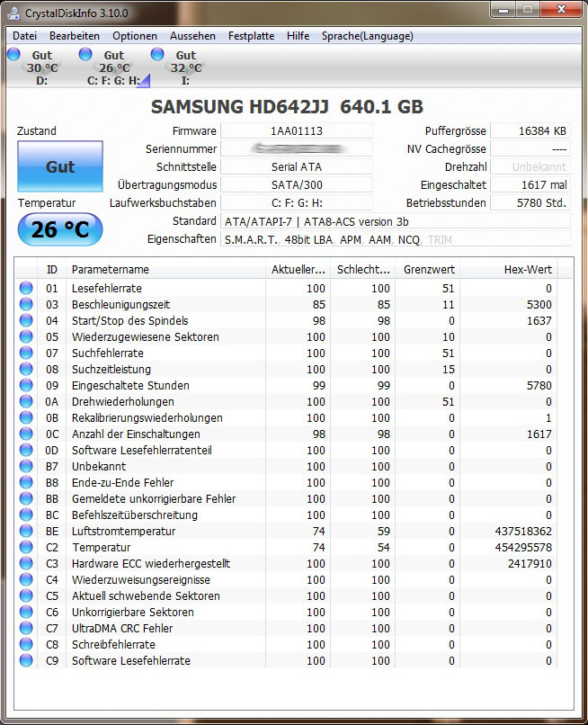
Task: Click status orb of C2 Temperatur row
Action: pyautogui.click(x=26, y=547)
